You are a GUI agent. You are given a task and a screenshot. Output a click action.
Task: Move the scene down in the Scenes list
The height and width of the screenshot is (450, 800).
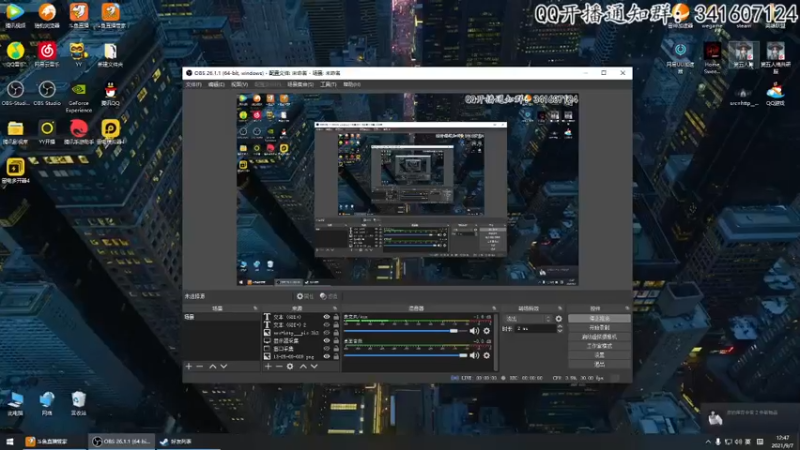coord(223,366)
